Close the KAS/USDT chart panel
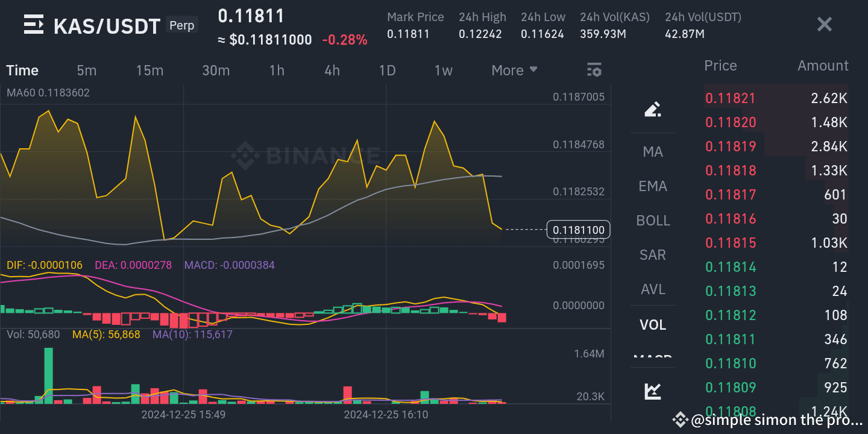The height and width of the screenshot is (434, 868). (824, 24)
